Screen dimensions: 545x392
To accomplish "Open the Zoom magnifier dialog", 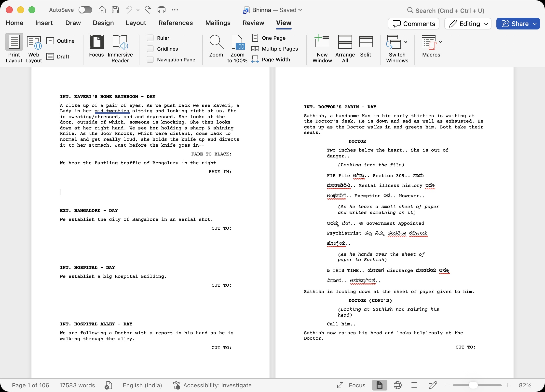I will 216,42.
